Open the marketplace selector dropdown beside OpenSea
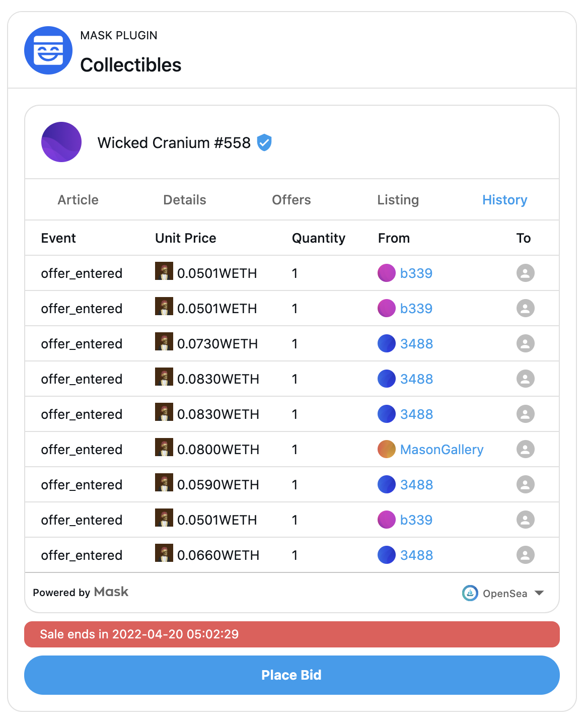 (539, 593)
